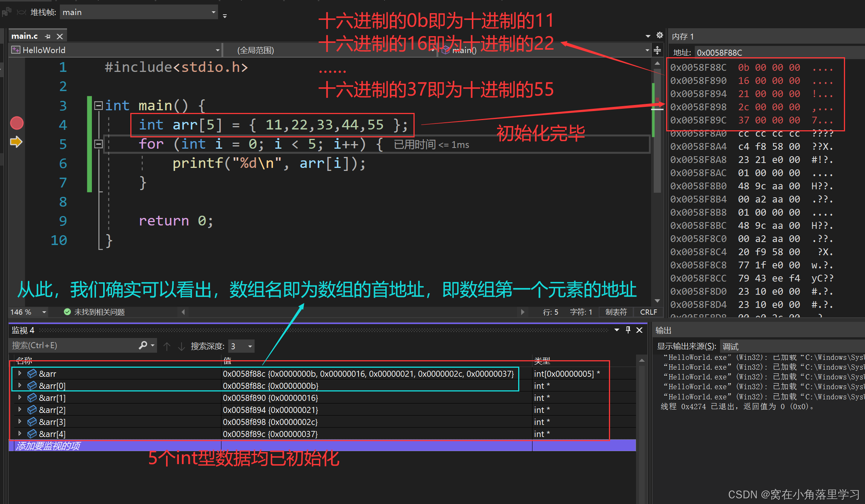This screenshot has width=865, height=504.
Task: Click the 监视 4 watch panel title
Action: 23,330
